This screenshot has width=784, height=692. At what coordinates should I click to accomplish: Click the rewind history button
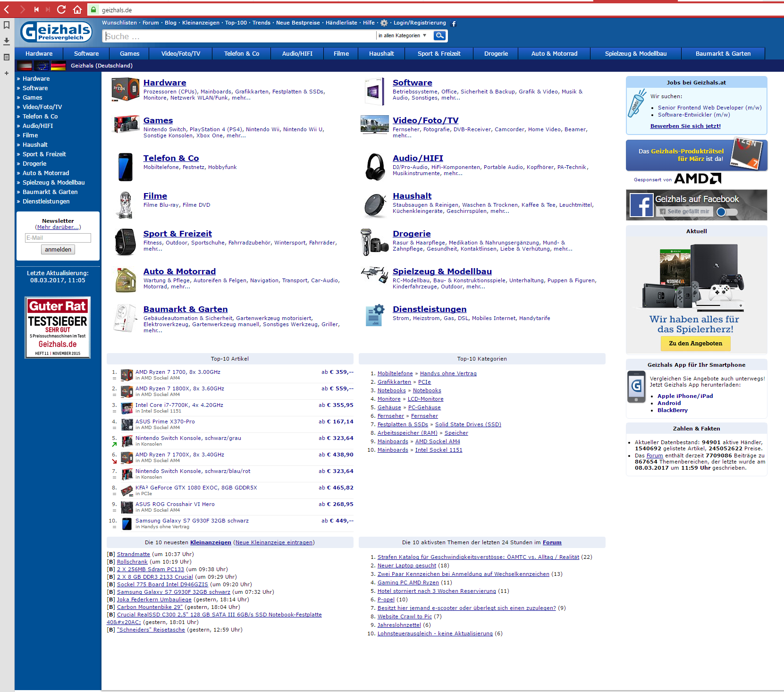[x=36, y=9]
